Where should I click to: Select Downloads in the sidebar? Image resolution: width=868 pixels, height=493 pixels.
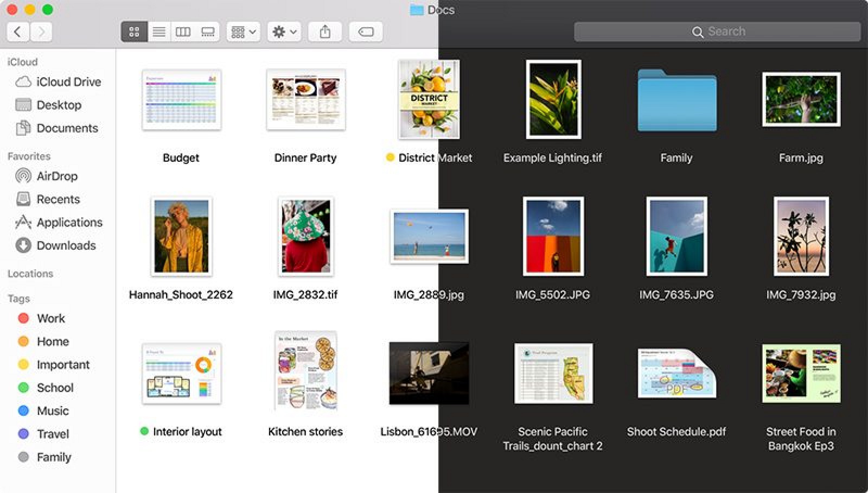(66, 245)
